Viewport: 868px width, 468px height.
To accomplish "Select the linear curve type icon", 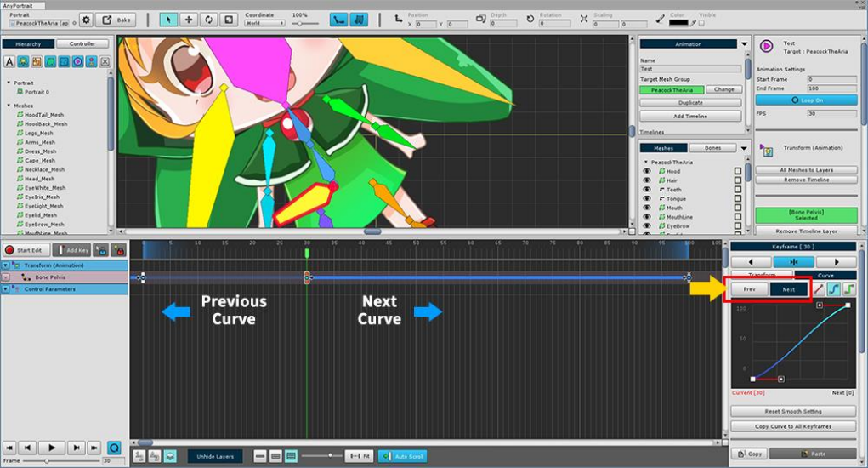I will (818, 289).
